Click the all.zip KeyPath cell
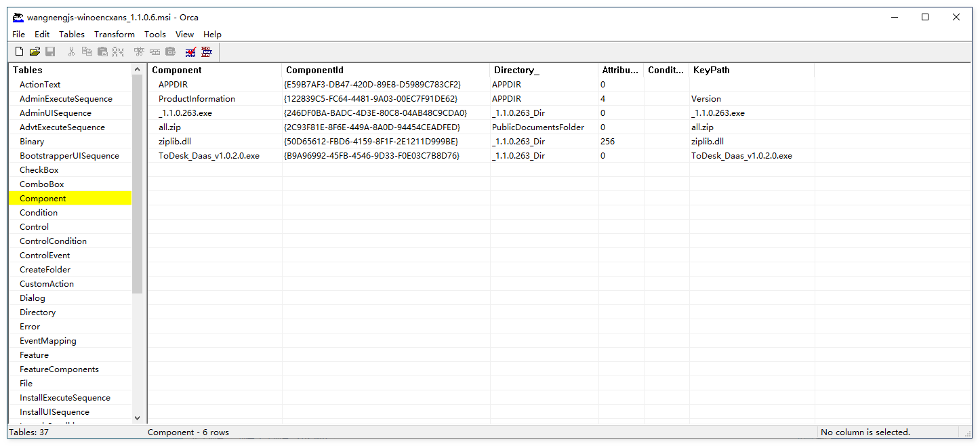The height and width of the screenshot is (446, 980). tap(702, 127)
